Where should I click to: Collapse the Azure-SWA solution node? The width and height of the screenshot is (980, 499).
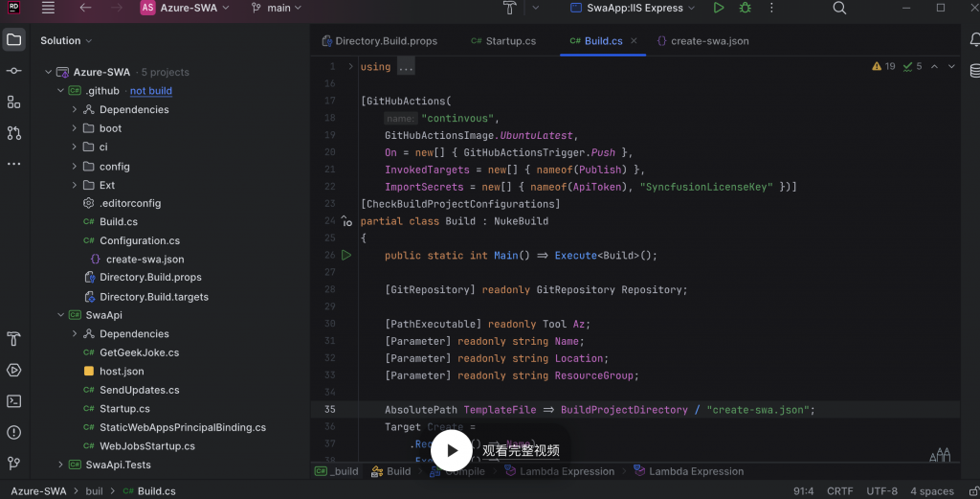click(x=48, y=72)
